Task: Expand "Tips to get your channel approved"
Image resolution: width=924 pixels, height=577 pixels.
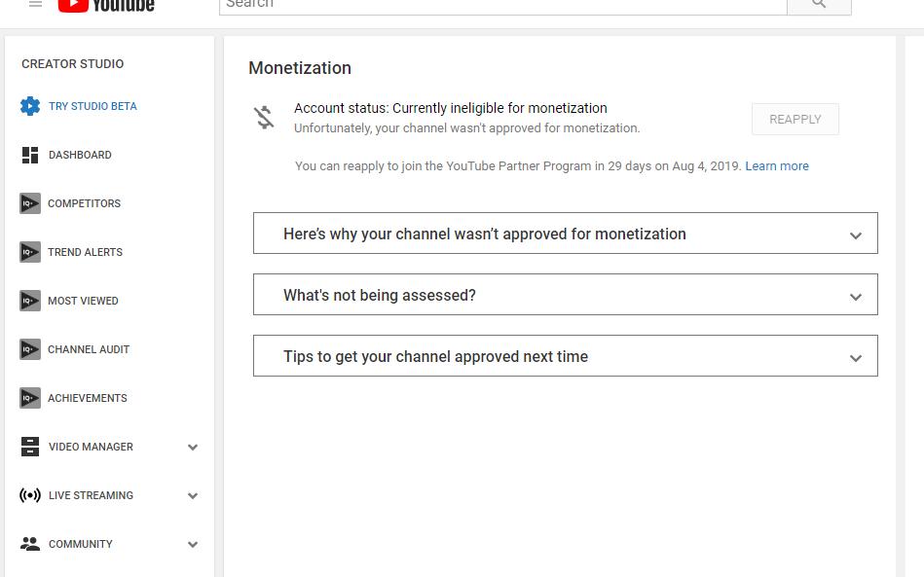Action: [565, 355]
